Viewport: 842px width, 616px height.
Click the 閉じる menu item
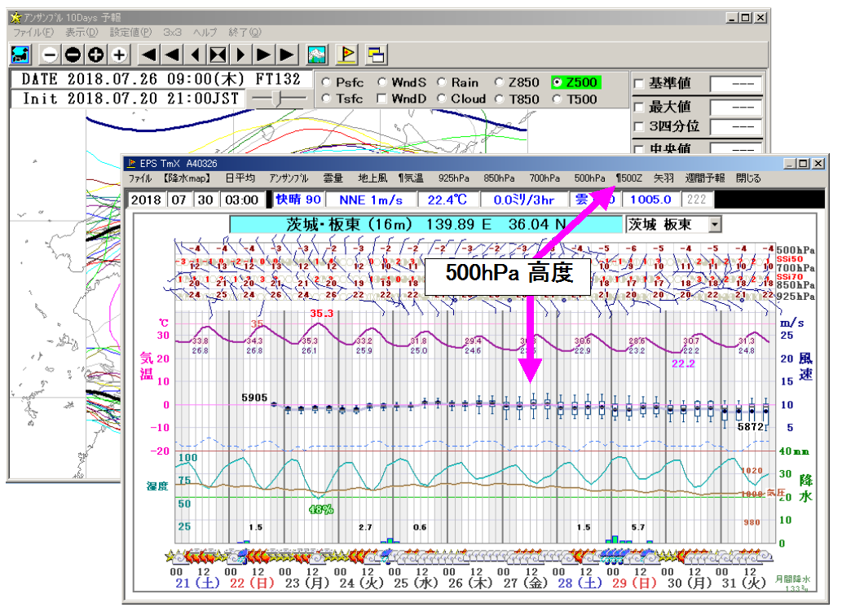coord(748,178)
